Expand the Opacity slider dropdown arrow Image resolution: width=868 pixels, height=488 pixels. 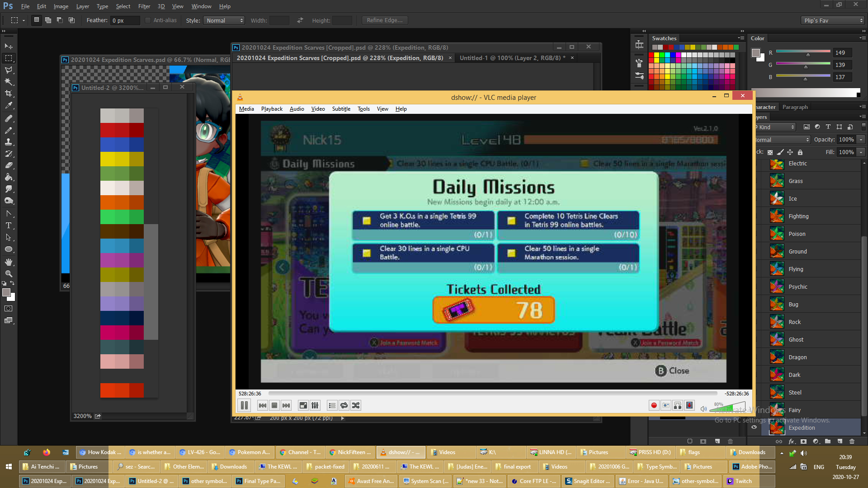click(x=862, y=140)
